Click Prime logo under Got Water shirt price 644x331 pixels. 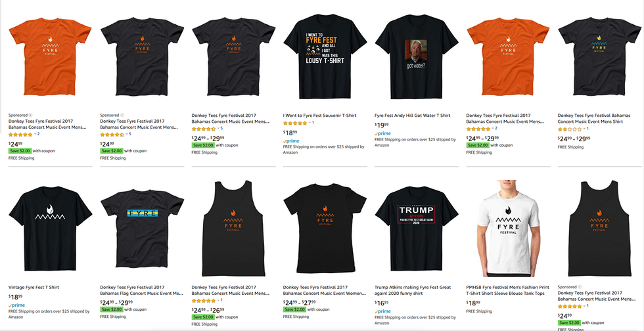(x=382, y=133)
